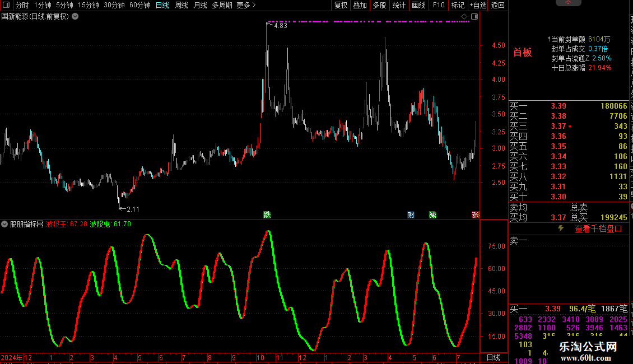
Task: Switch to 分时 intraday view
Action: (22, 5)
